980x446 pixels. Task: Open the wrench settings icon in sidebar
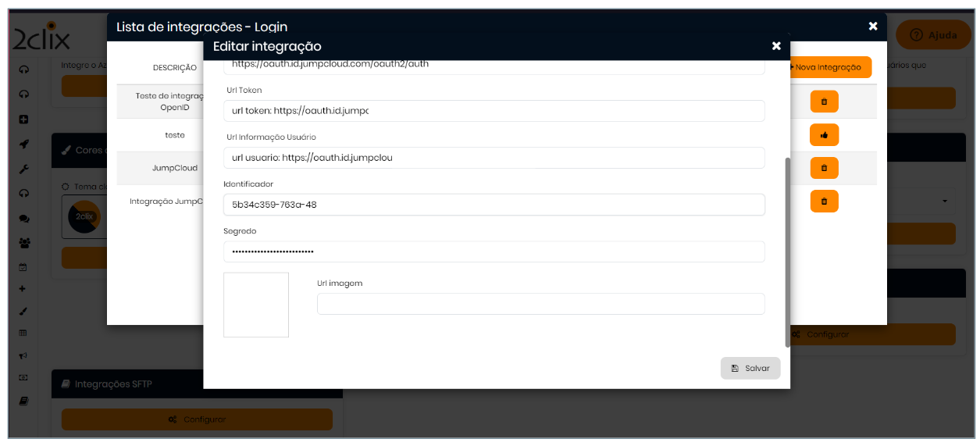pyautogui.click(x=24, y=169)
